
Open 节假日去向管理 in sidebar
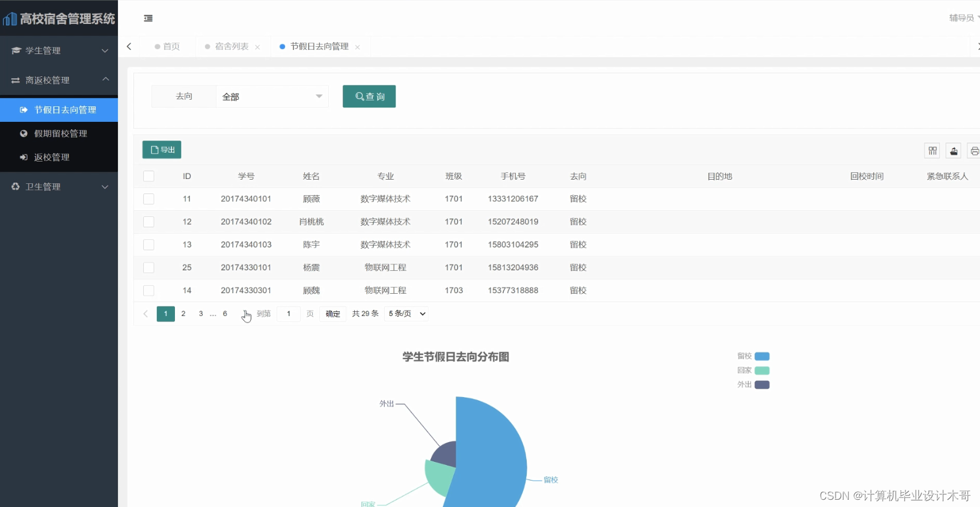[x=59, y=110]
